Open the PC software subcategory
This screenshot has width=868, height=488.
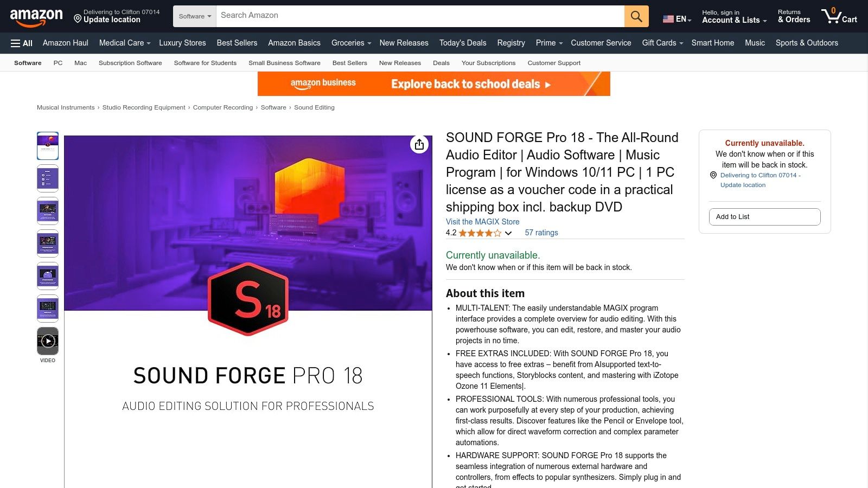pyautogui.click(x=58, y=63)
